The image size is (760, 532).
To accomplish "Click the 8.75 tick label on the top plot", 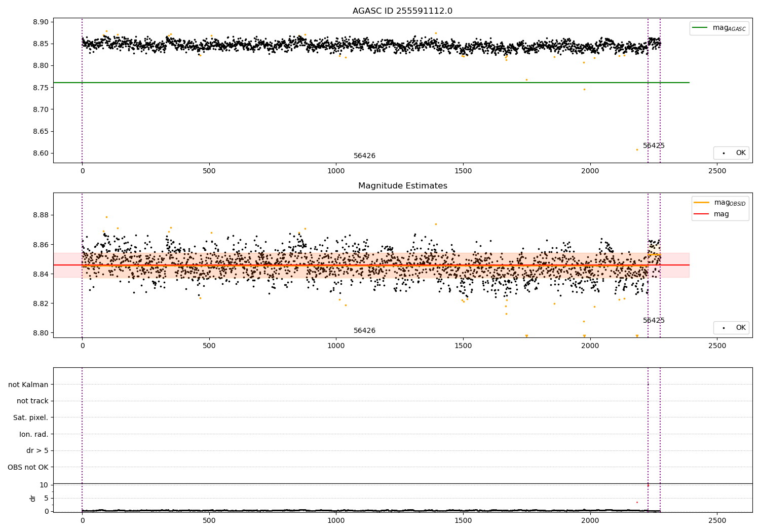I will point(41,88).
